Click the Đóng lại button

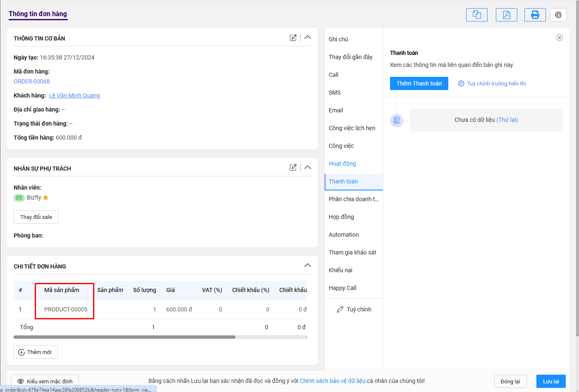coord(510,381)
